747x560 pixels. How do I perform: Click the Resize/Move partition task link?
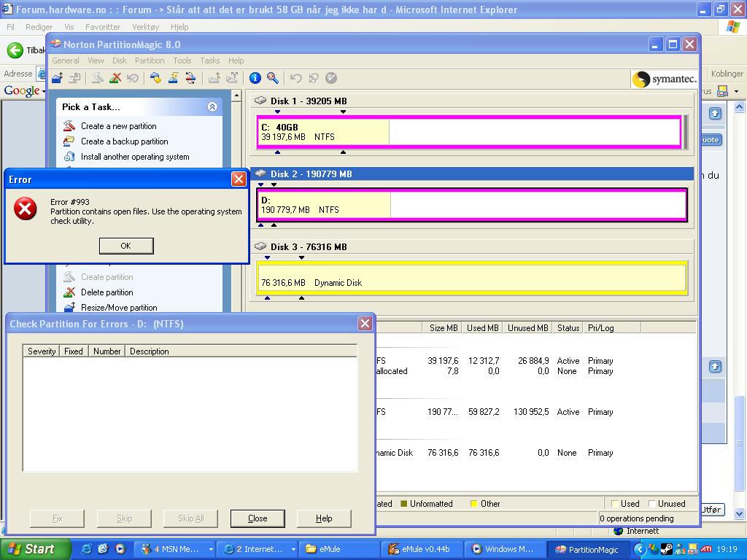[x=119, y=307]
